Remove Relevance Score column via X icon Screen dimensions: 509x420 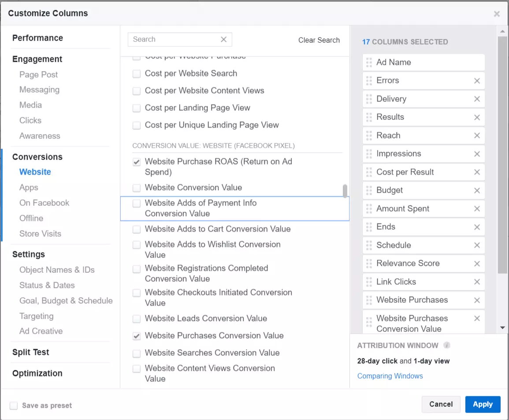tap(477, 264)
